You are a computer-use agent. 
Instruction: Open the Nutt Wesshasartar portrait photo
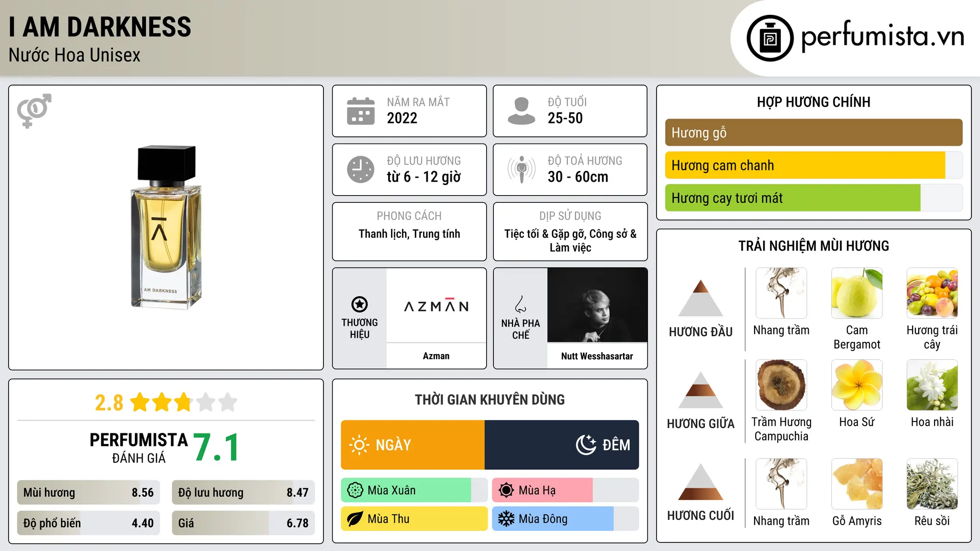point(597,305)
